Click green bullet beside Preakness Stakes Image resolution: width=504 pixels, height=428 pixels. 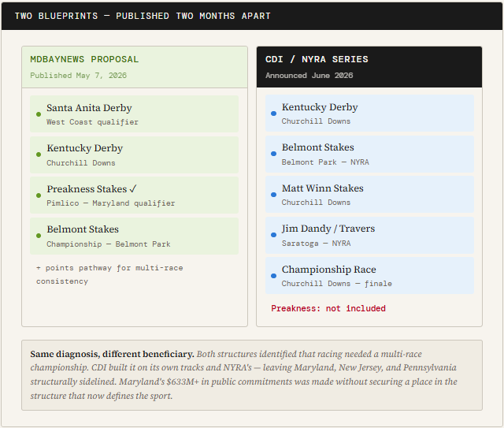(x=39, y=195)
